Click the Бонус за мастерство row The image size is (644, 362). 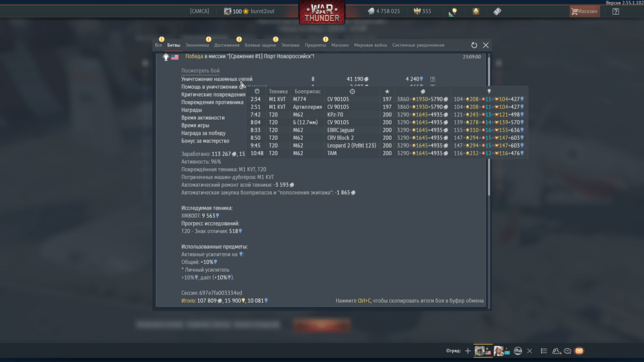(x=205, y=141)
